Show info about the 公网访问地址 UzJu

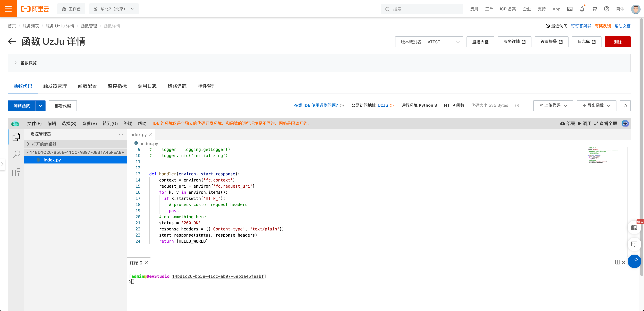click(x=392, y=106)
